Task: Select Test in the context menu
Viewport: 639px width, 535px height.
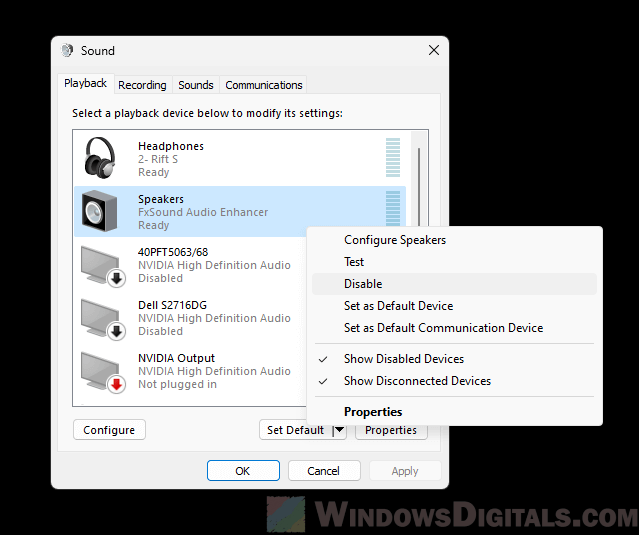Action: [454, 262]
